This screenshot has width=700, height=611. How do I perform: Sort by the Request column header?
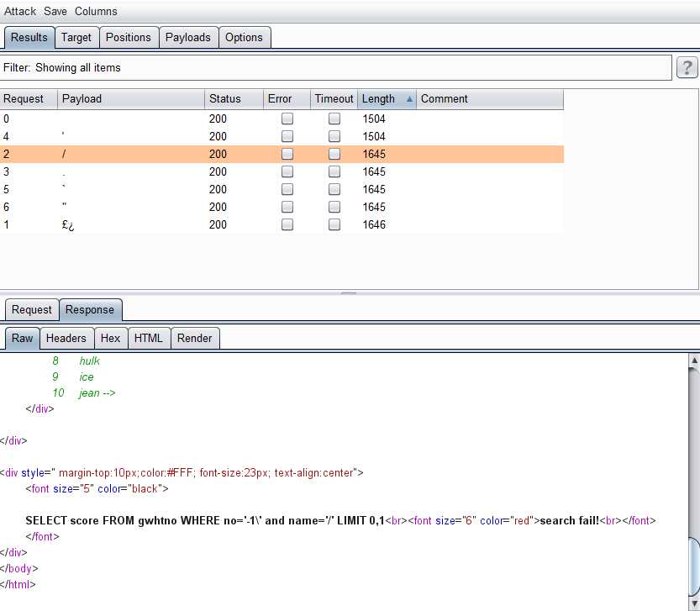coord(29,99)
